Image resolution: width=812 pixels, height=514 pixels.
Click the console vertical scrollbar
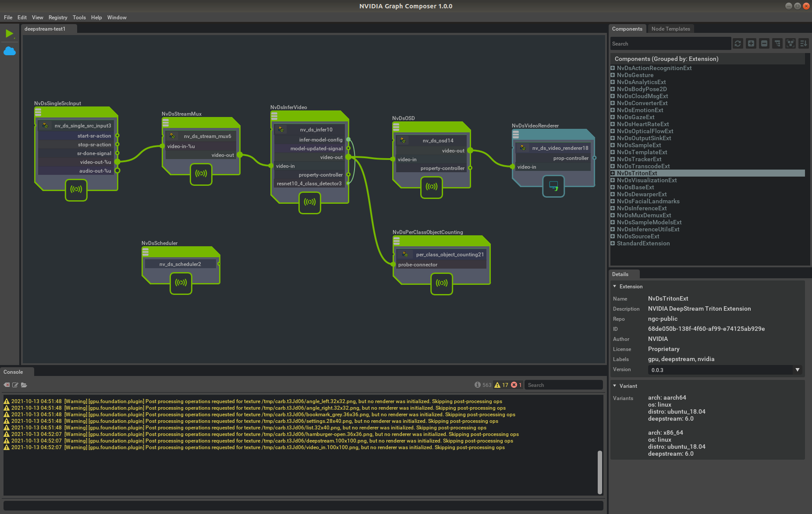[599, 471]
